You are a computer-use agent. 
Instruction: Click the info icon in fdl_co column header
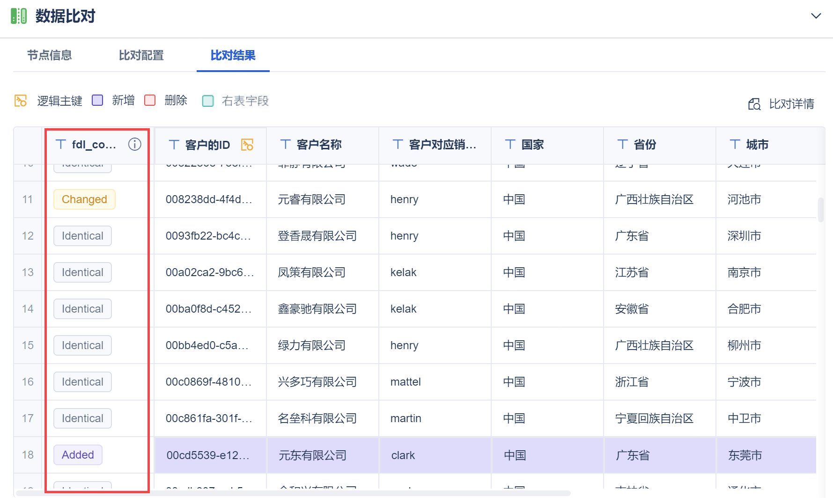pyautogui.click(x=134, y=145)
